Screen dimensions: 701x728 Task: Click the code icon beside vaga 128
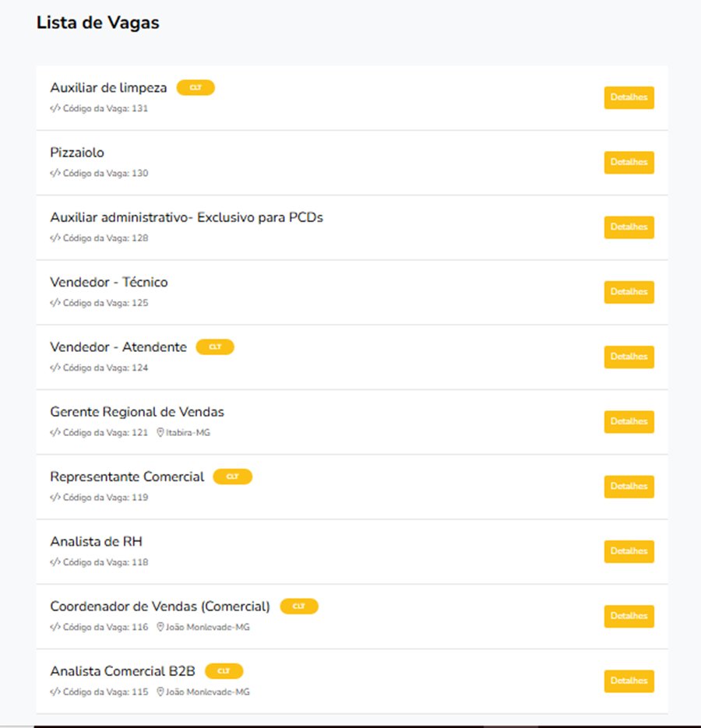55,238
